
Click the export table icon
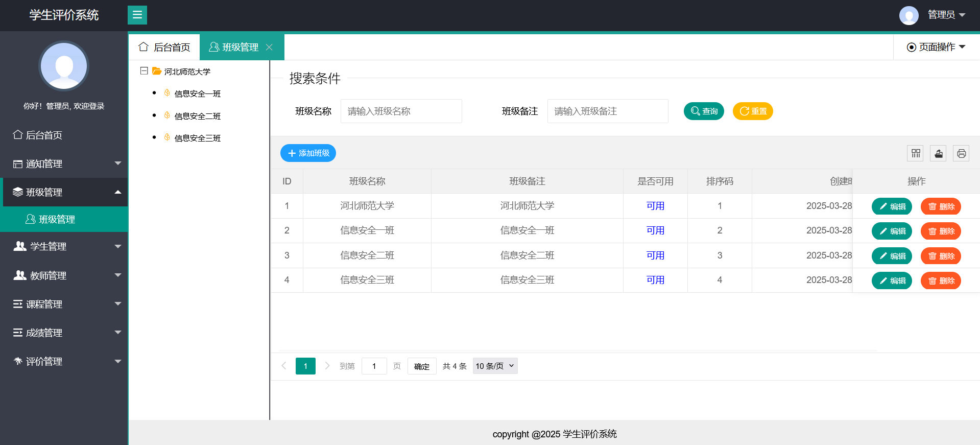[938, 153]
